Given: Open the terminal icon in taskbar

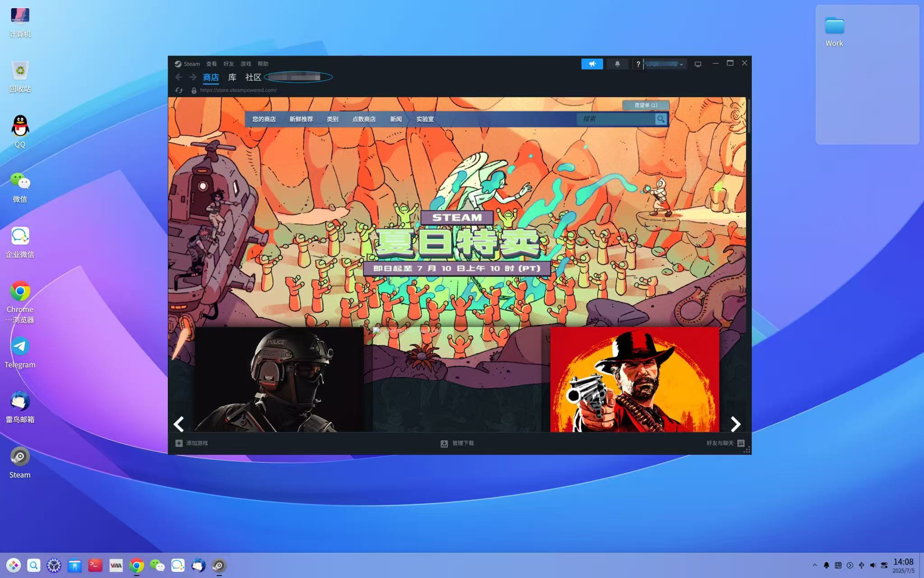Looking at the screenshot, I should coord(95,565).
